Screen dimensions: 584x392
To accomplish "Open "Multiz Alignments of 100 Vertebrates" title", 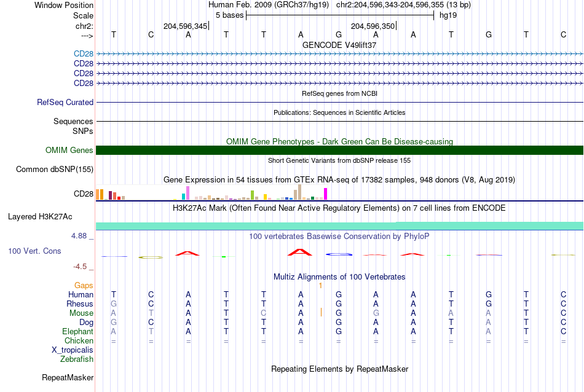I will pos(339,277).
